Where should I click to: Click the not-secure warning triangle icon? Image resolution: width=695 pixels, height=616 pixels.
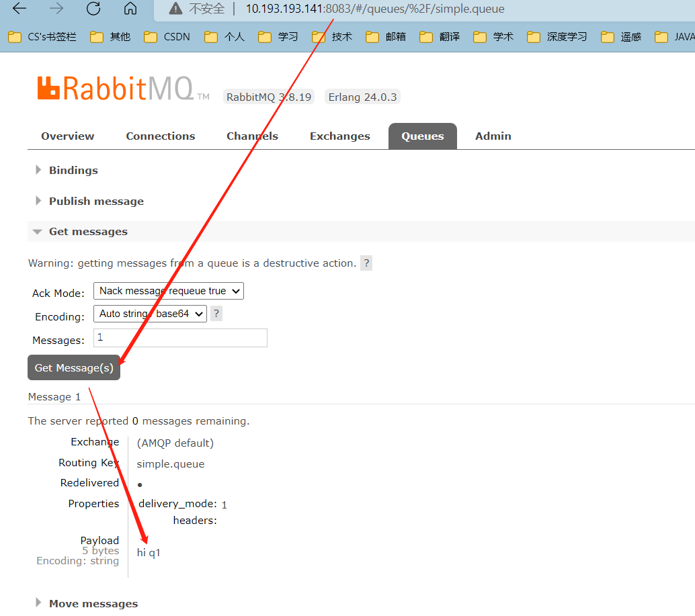click(x=175, y=9)
